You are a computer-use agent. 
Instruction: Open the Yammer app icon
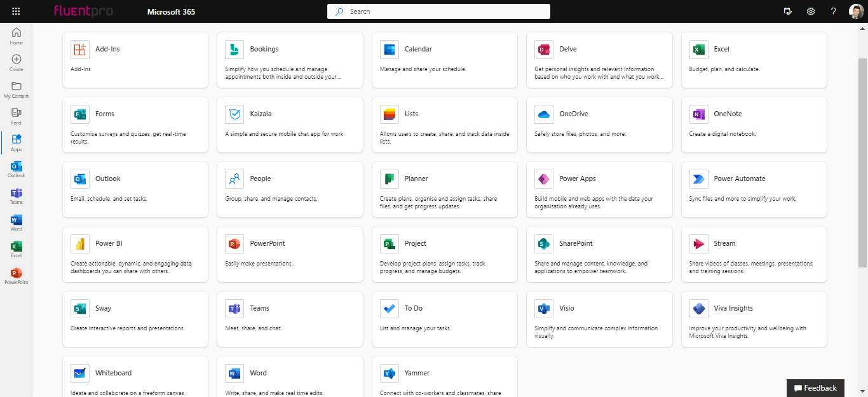point(389,373)
